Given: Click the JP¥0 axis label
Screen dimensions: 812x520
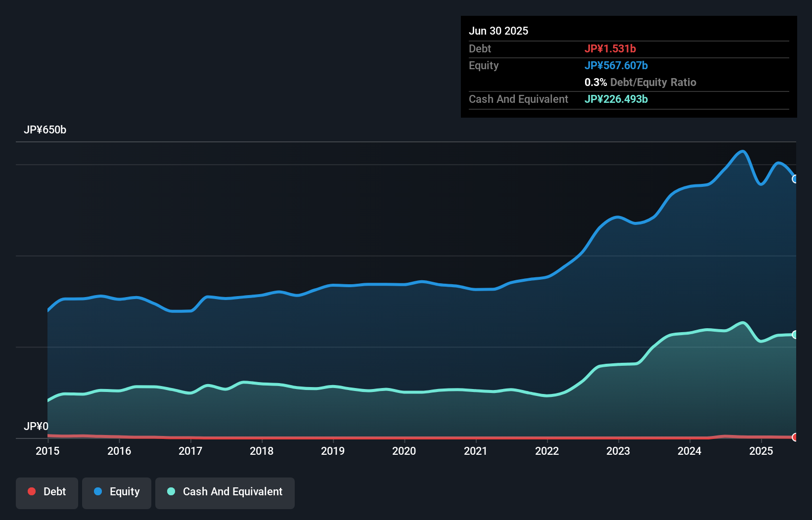Looking at the screenshot, I should [x=36, y=426].
